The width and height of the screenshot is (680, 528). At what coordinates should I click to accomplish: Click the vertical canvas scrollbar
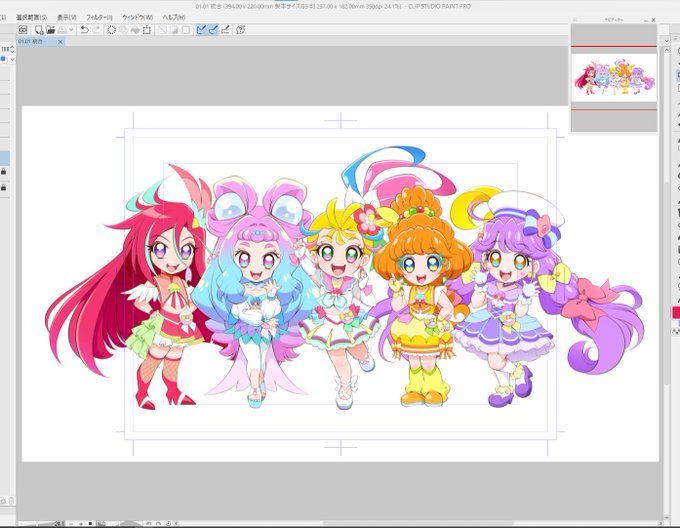(x=667, y=282)
